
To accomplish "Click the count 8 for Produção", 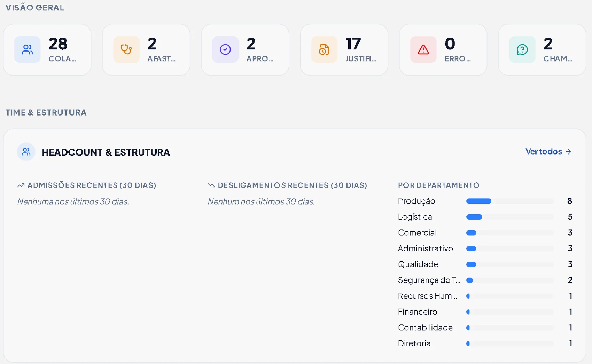I will coord(570,201).
